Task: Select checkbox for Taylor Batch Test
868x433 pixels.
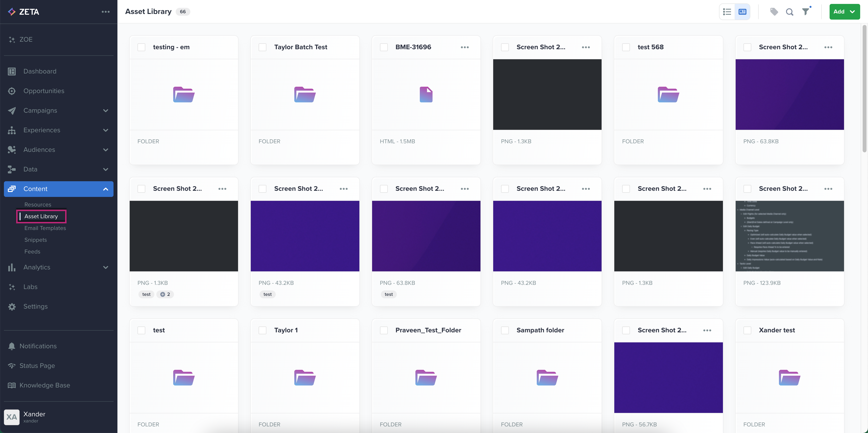Action: click(263, 47)
